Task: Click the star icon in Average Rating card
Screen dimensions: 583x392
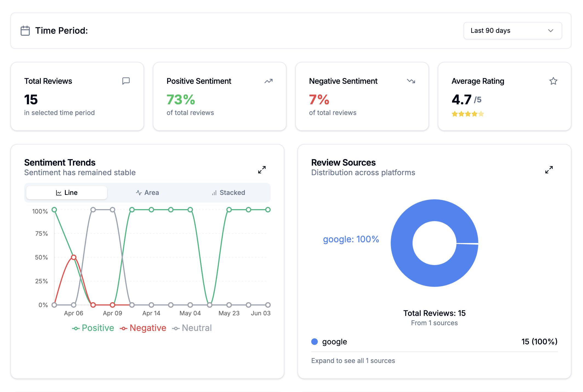Action: (553, 81)
